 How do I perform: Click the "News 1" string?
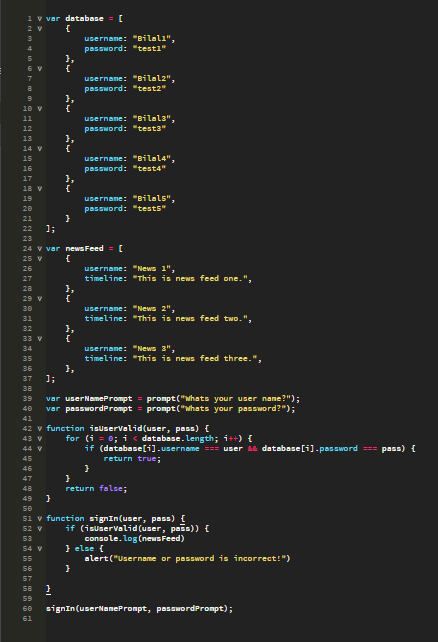pyautogui.click(x=151, y=269)
